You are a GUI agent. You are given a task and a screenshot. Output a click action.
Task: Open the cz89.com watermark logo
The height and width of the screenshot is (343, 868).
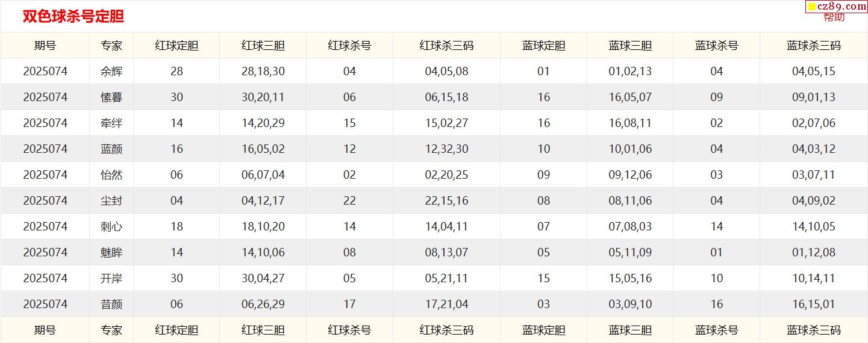[836, 6]
